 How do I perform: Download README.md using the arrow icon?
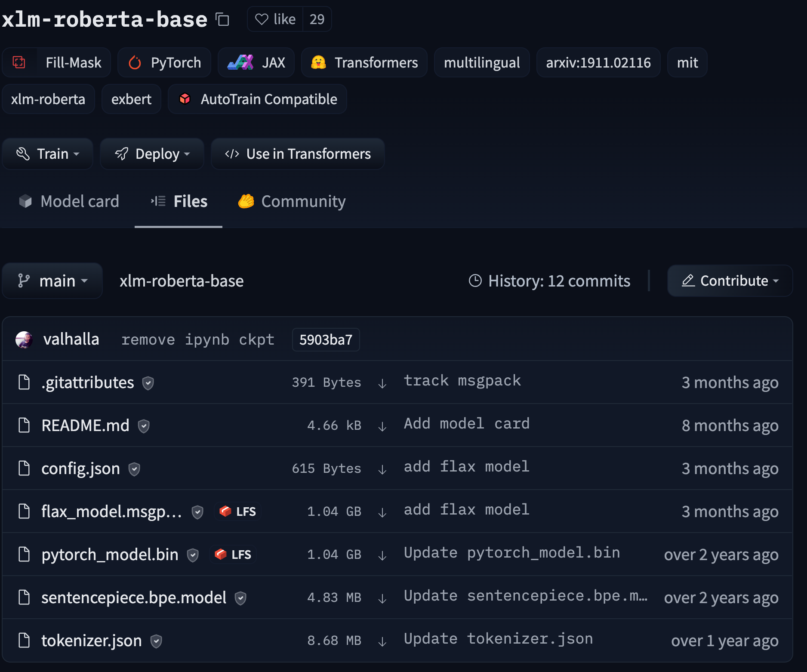(x=382, y=426)
